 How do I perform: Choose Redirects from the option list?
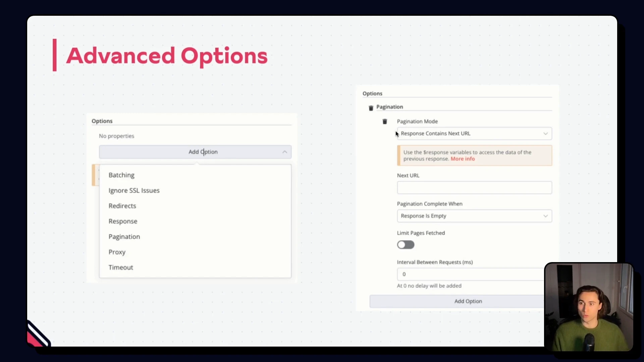click(x=122, y=206)
